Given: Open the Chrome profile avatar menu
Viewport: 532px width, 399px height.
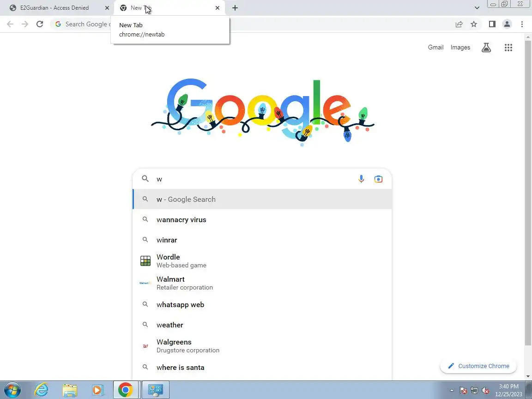Looking at the screenshot, I should coord(507,24).
